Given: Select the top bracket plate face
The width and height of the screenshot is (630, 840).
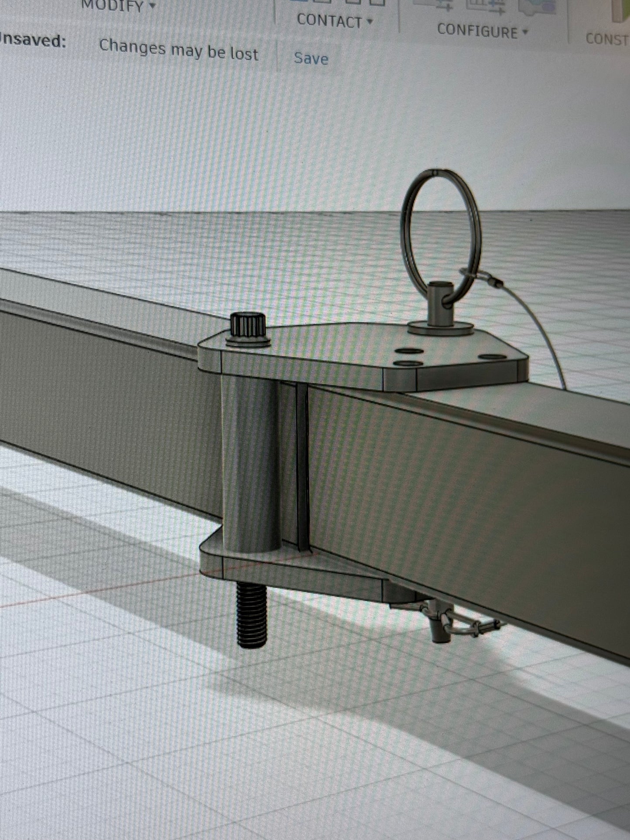Looking at the screenshot, I should point(349,347).
